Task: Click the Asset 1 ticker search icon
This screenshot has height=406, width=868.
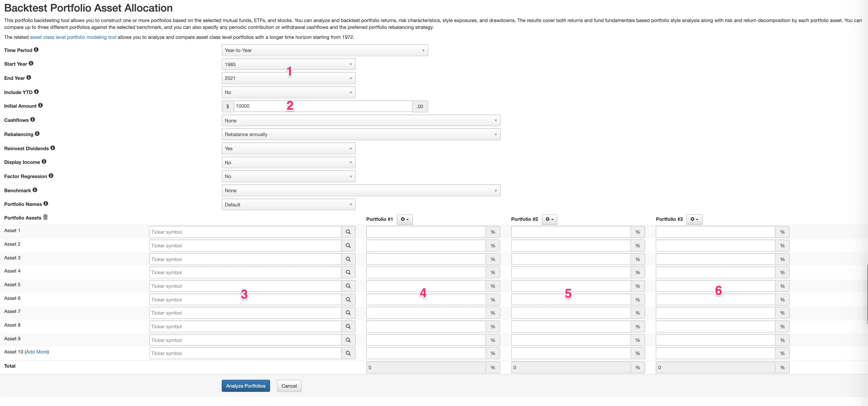Action: (348, 232)
